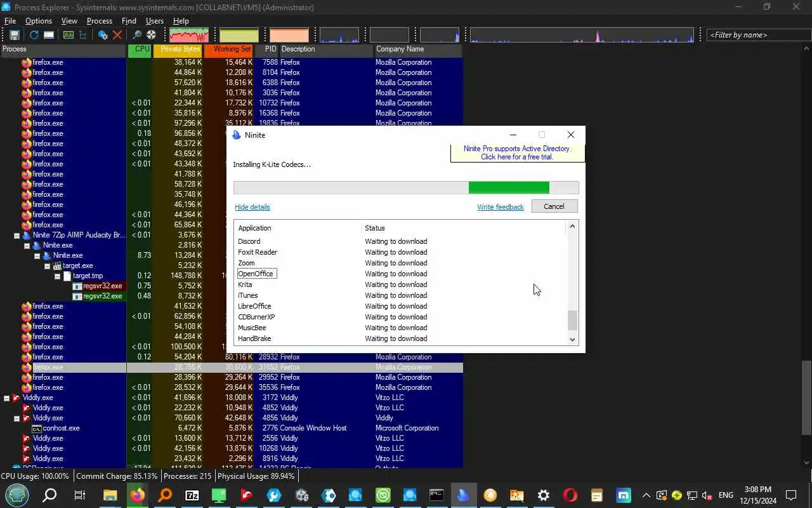Collapse the first Ninite.exe child node

[x=27, y=245]
